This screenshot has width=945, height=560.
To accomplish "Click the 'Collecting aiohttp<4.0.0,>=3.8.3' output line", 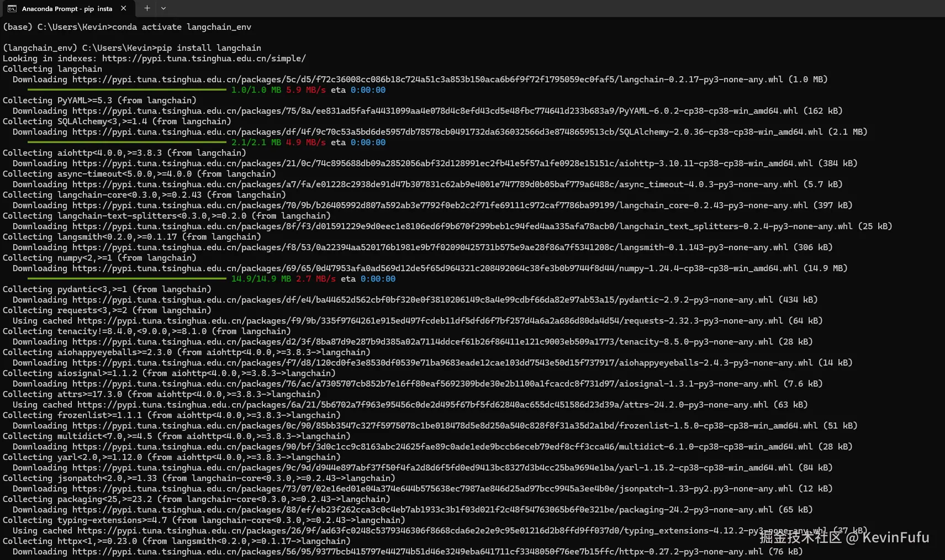I will click(x=124, y=153).
